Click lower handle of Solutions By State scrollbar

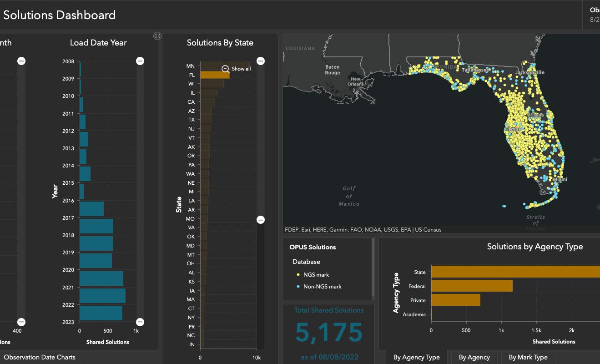[261, 220]
